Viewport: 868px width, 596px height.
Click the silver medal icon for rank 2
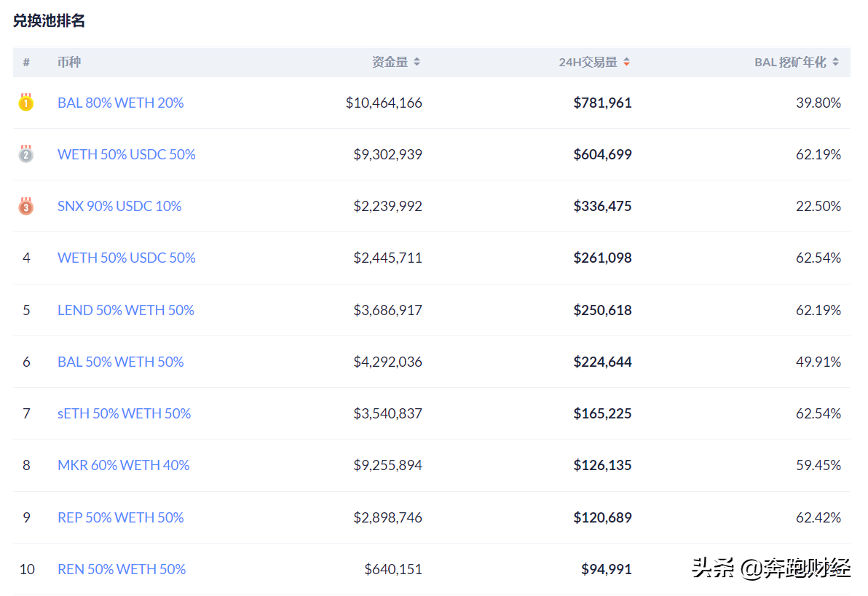coord(26,154)
